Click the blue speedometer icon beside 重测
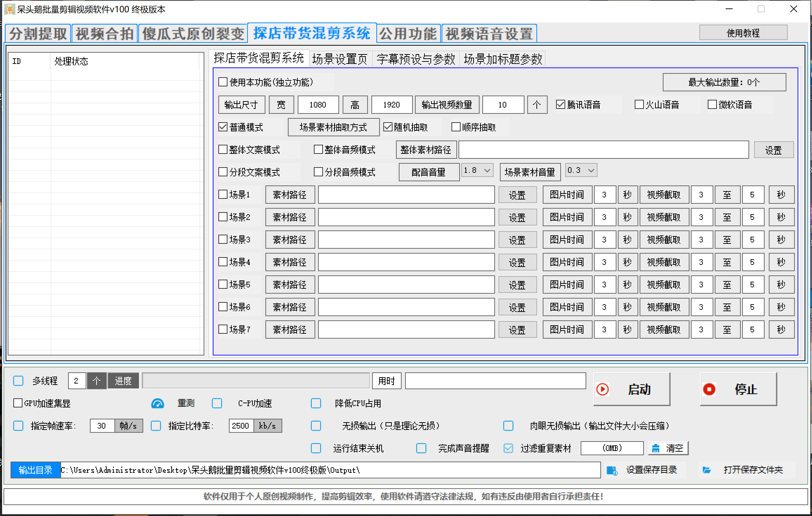812x516 pixels. tap(157, 404)
